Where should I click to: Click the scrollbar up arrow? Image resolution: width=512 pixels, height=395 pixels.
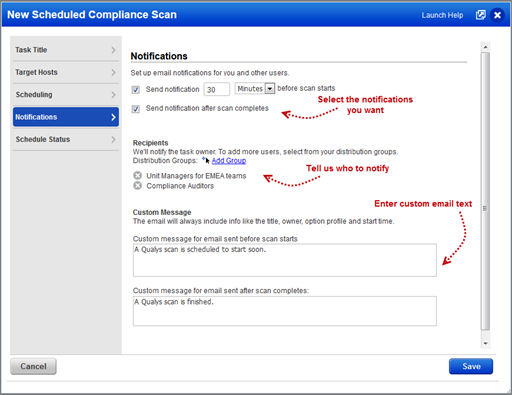[485, 47]
